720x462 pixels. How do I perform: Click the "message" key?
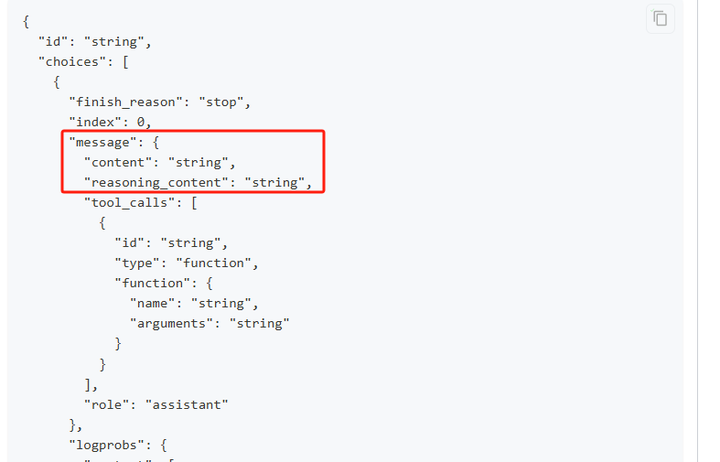click(103, 142)
